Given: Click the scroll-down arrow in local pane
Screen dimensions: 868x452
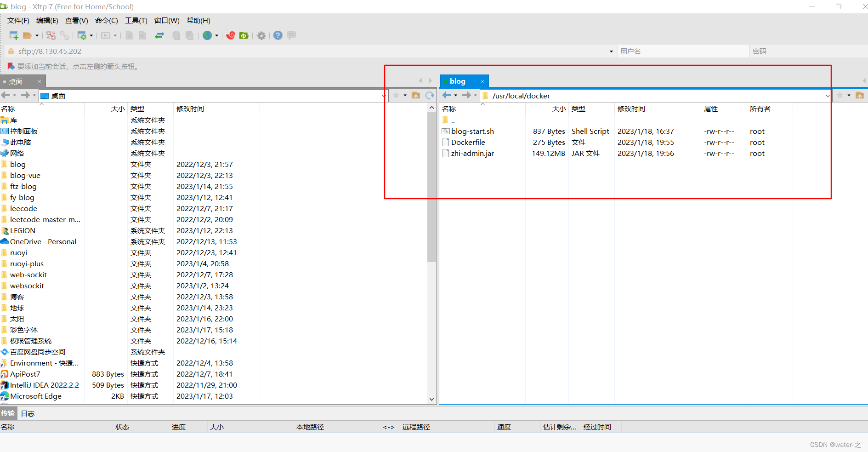Looking at the screenshot, I should point(431,399).
